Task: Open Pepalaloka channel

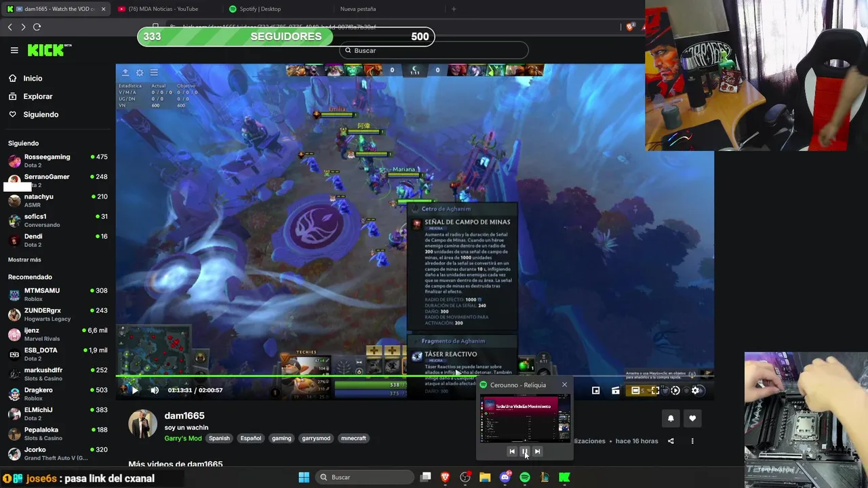Action: pos(58,434)
